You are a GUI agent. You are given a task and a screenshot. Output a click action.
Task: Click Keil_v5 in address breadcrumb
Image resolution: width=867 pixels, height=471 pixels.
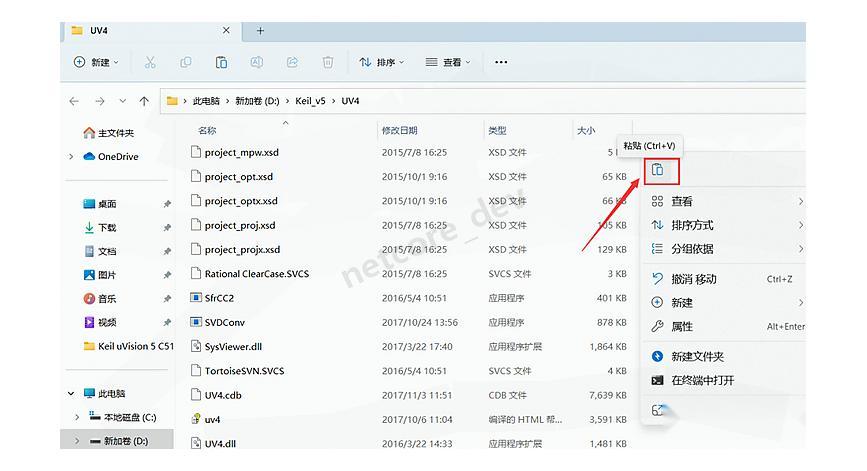click(x=310, y=101)
